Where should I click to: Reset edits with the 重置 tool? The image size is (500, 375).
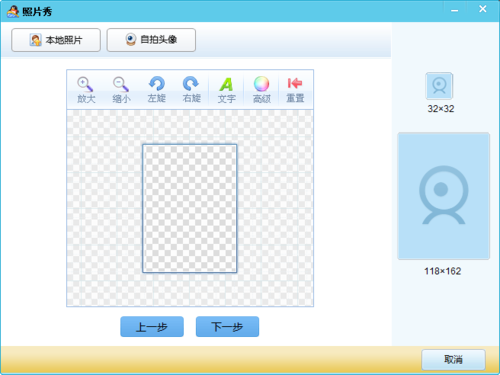tap(295, 90)
